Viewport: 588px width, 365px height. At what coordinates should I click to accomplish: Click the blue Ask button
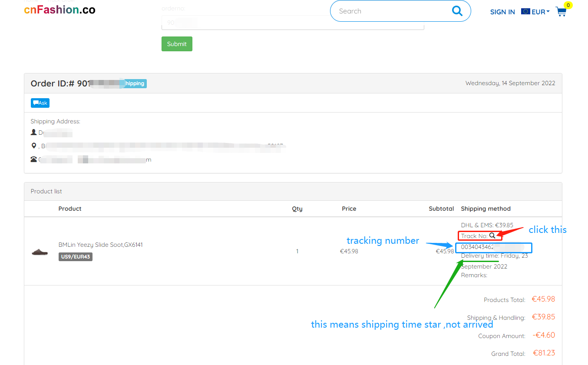40,103
